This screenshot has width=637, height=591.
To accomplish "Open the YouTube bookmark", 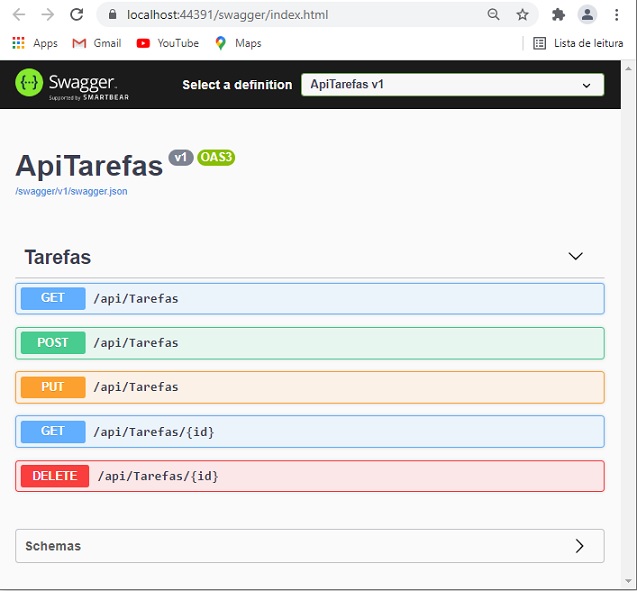I will point(167,43).
